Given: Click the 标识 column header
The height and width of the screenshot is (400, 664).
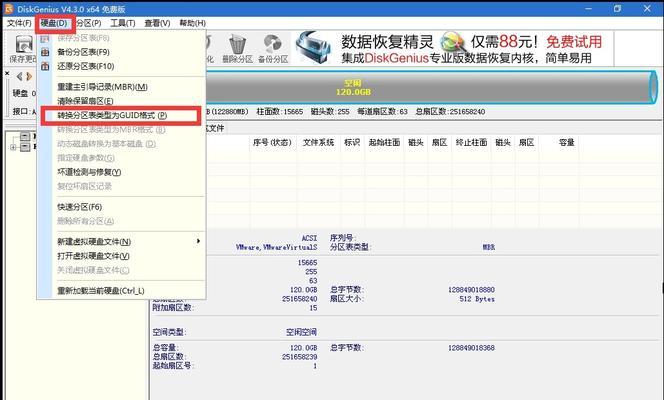Looking at the screenshot, I should 352,143.
